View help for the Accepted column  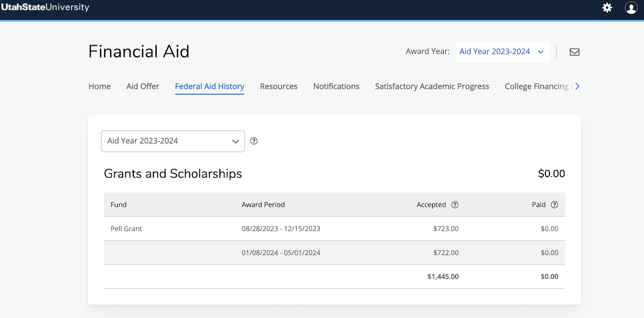pos(455,205)
